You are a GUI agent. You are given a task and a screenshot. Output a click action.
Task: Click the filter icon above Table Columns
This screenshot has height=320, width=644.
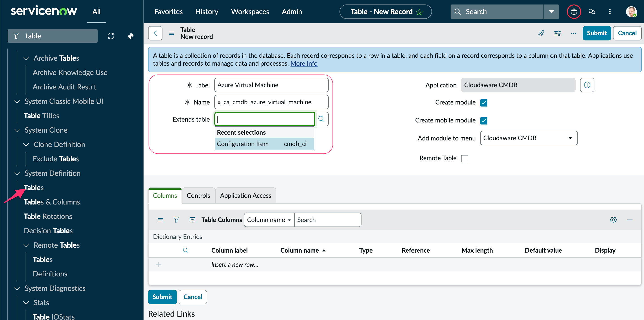pyautogui.click(x=176, y=220)
